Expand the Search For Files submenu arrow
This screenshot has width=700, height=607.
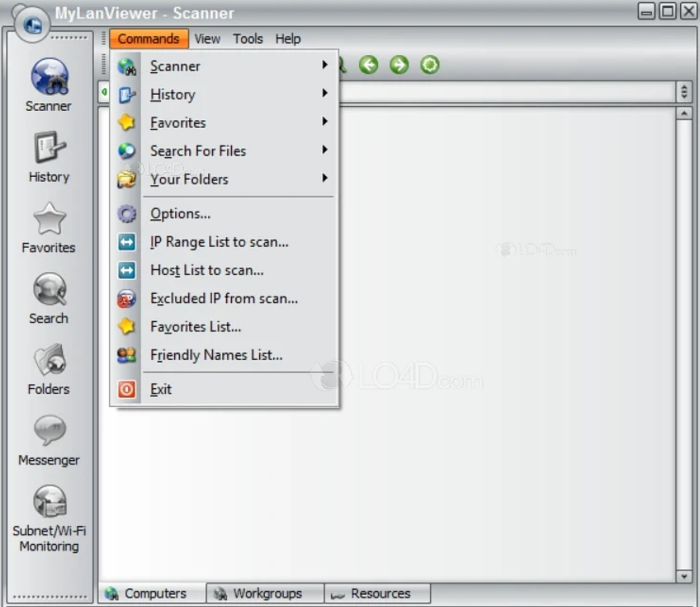(x=325, y=150)
